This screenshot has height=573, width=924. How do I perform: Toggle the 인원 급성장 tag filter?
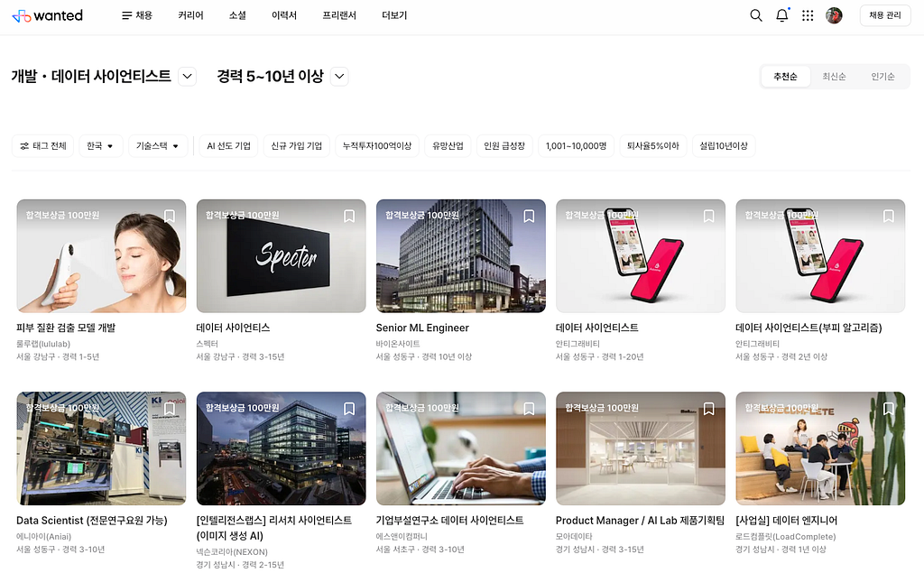coord(504,145)
